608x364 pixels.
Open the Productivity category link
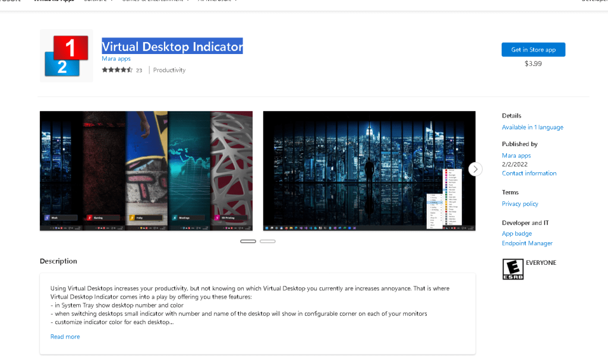coord(169,70)
